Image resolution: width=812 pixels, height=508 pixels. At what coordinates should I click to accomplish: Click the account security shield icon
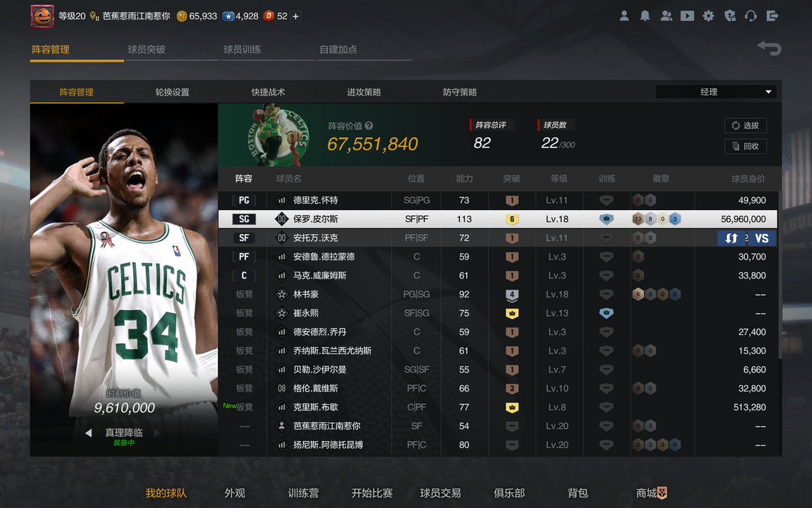729,16
